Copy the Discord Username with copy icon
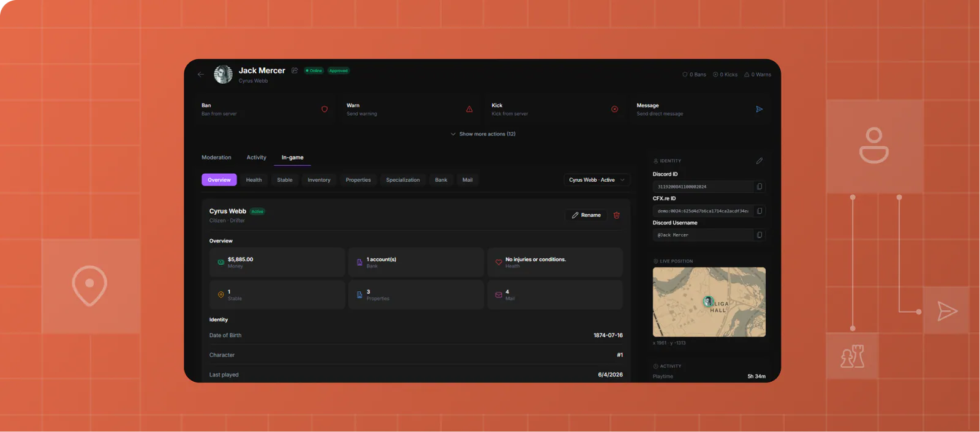Screen dimensions: 980x432 click(759, 235)
